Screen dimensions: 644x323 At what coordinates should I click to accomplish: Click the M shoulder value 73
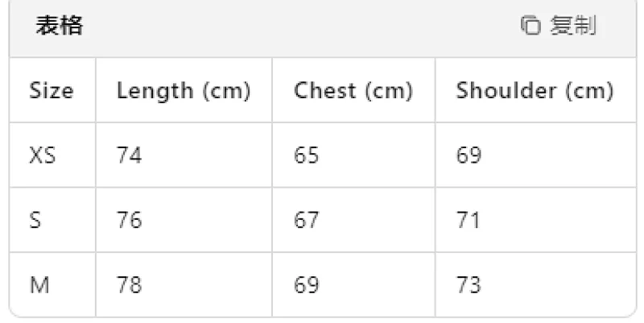click(469, 285)
